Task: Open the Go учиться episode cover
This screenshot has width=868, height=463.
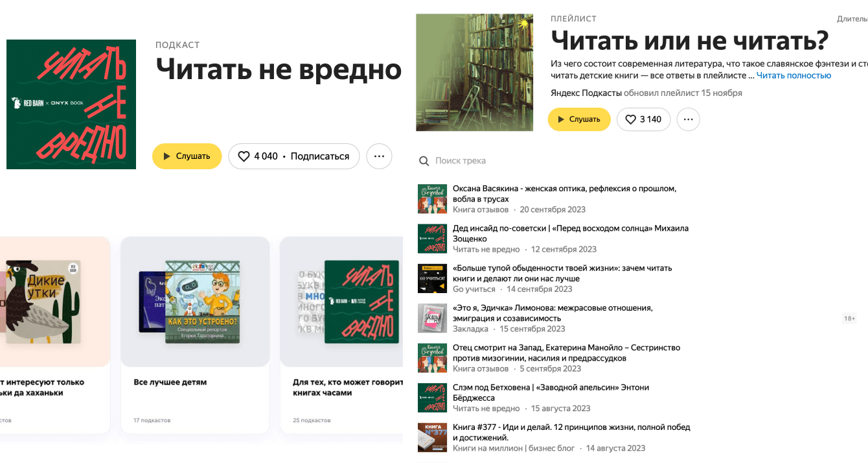Action: 433,278
